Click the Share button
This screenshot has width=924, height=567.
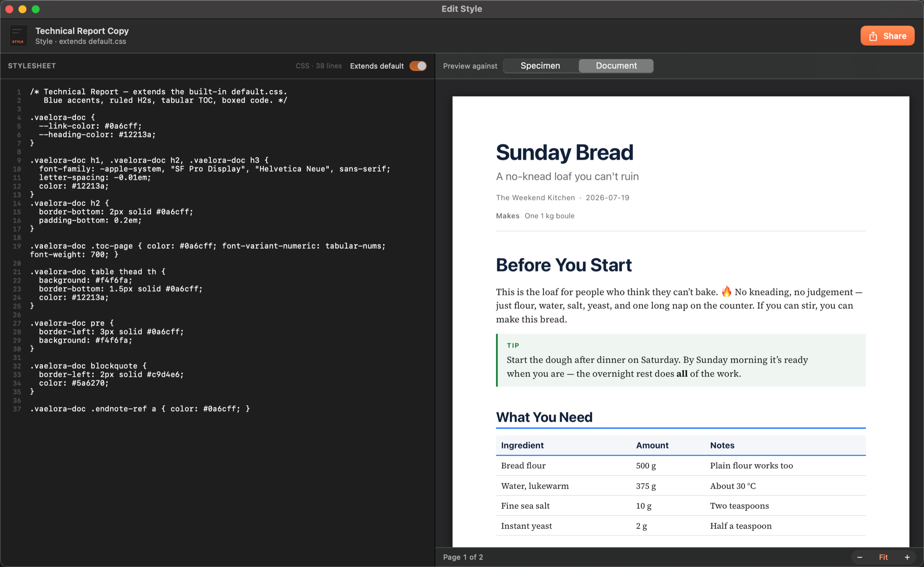click(x=887, y=36)
